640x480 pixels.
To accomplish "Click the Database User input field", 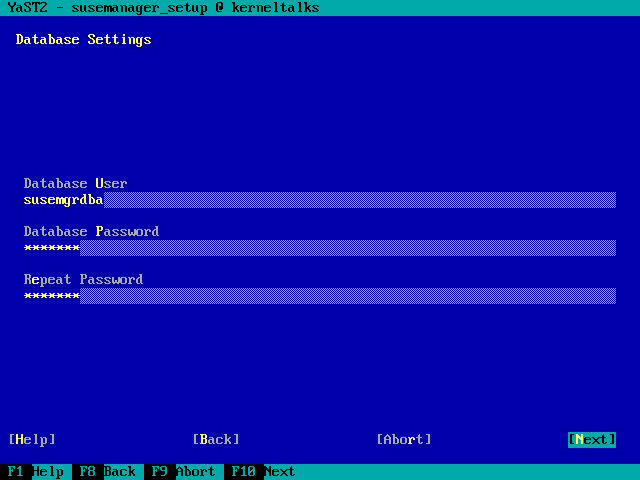I will [320, 200].
